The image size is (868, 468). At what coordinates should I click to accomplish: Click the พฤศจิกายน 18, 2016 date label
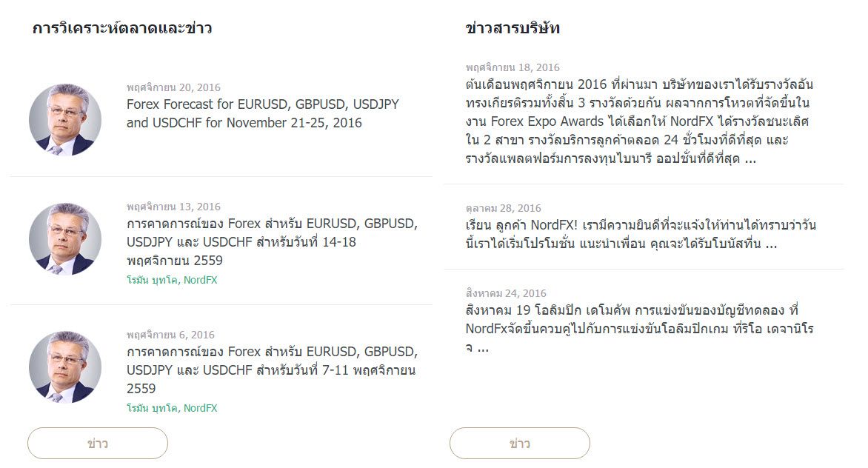[513, 67]
